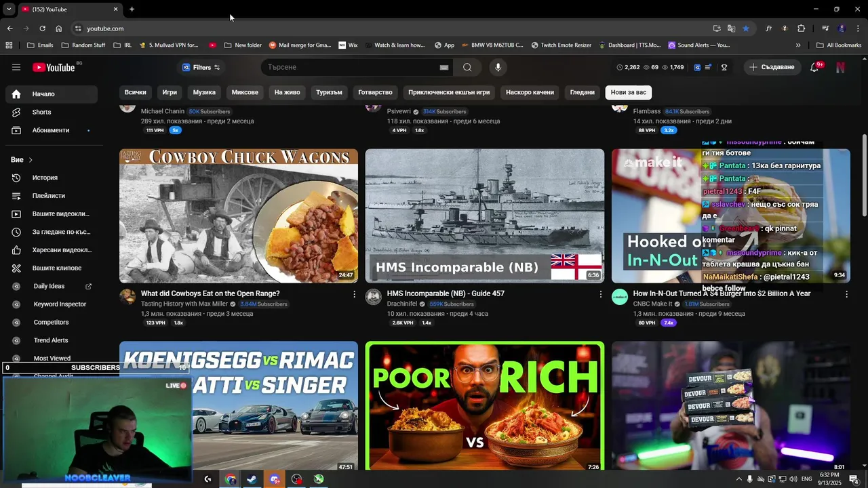868x488 pixels.
Task: Open За гледане по-късно in the sidebar
Action: coord(52,232)
